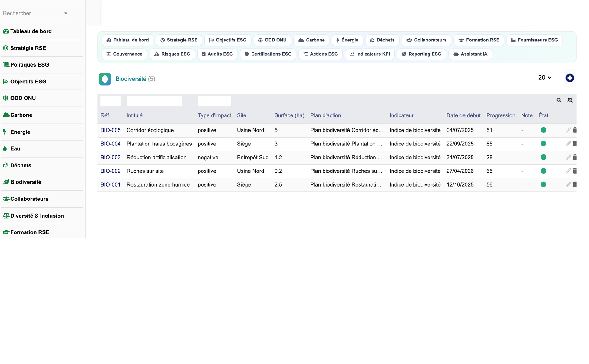The height and width of the screenshot is (364, 589).
Task: Delete BIO-003 with its trash icon
Action: coord(574,157)
